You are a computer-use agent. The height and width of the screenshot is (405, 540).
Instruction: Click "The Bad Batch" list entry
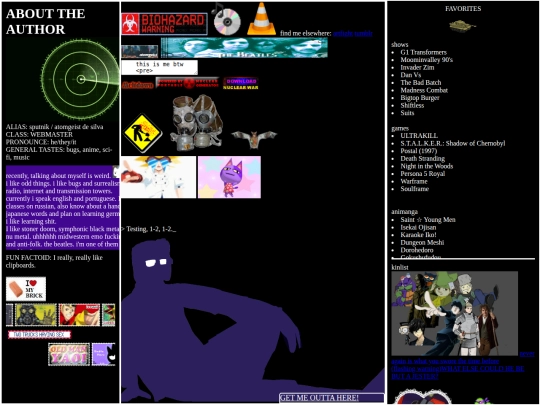(x=420, y=83)
